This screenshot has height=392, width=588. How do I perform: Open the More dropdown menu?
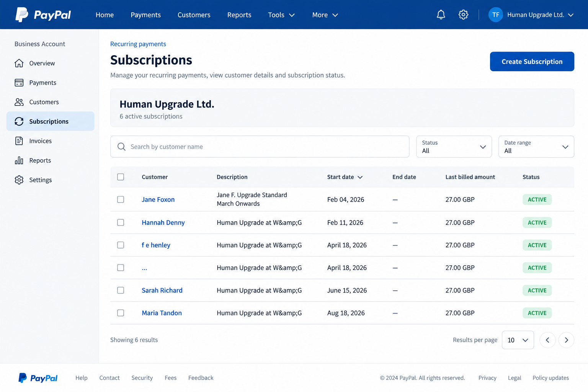[325, 15]
